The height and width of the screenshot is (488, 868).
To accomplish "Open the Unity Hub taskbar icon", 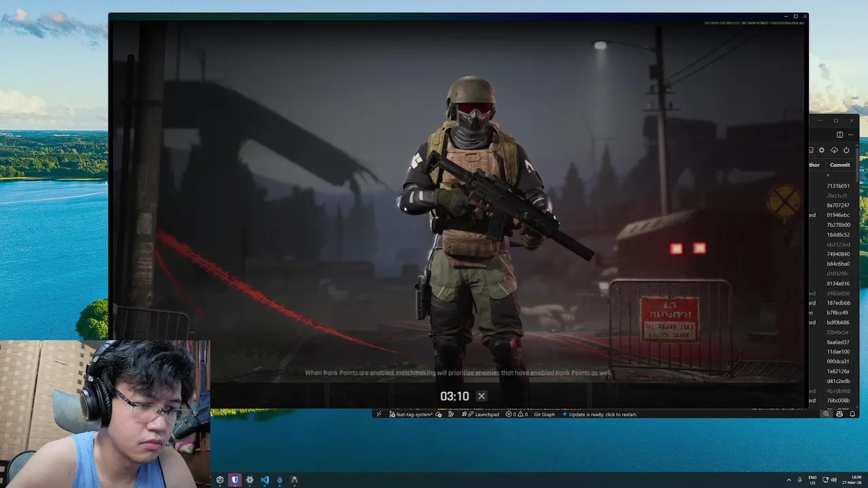I will pos(220,480).
